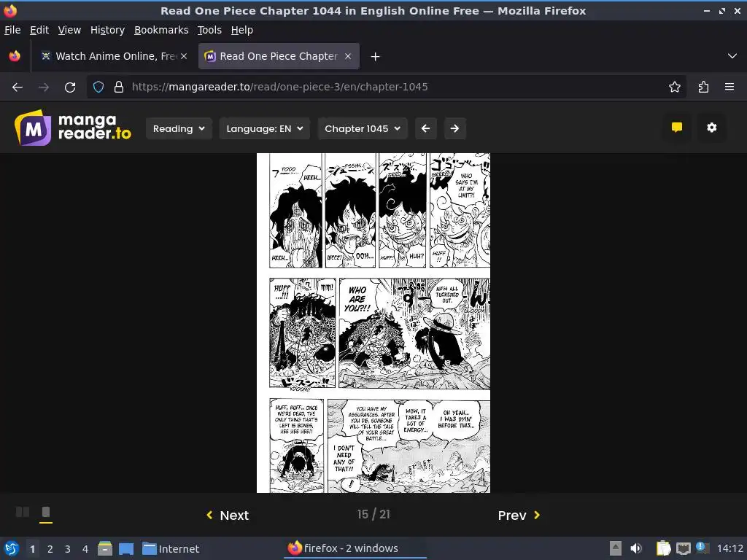Open Firefox application hamburger menu

point(729,87)
